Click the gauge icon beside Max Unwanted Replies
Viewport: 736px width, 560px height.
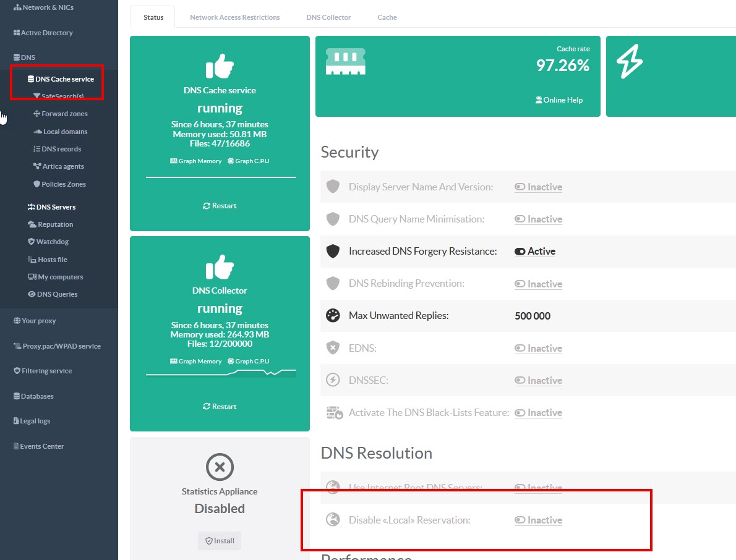(333, 316)
